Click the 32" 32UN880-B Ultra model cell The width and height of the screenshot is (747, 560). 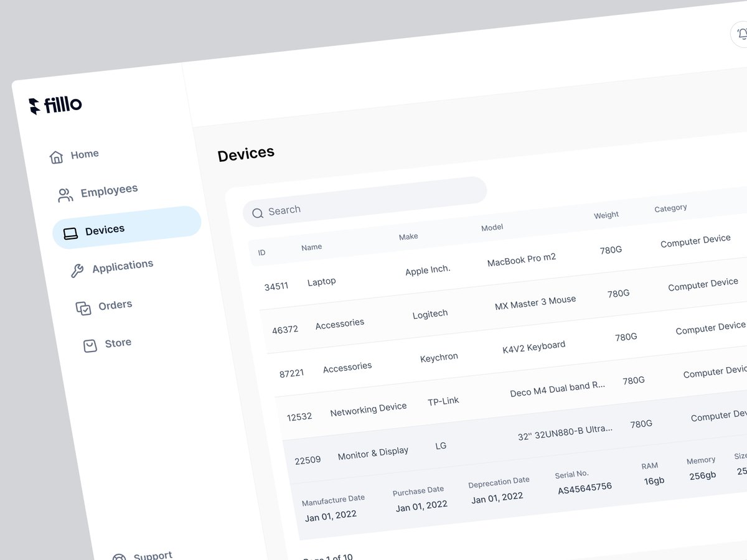coord(565,432)
